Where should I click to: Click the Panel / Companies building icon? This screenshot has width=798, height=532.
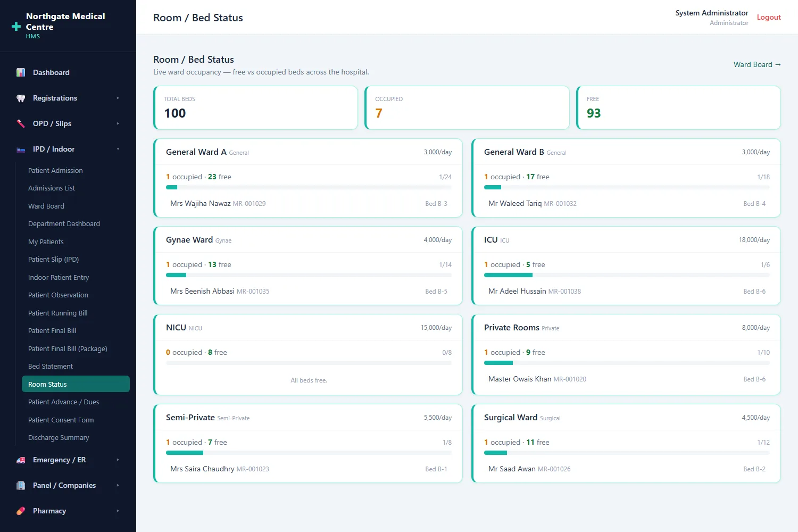[x=21, y=485]
